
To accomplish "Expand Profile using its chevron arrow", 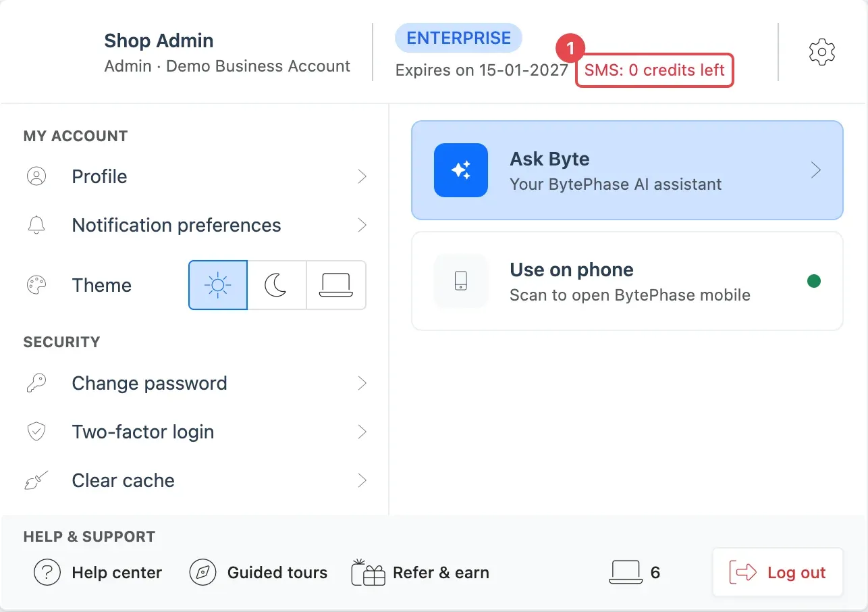I will (x=362, y=176).
